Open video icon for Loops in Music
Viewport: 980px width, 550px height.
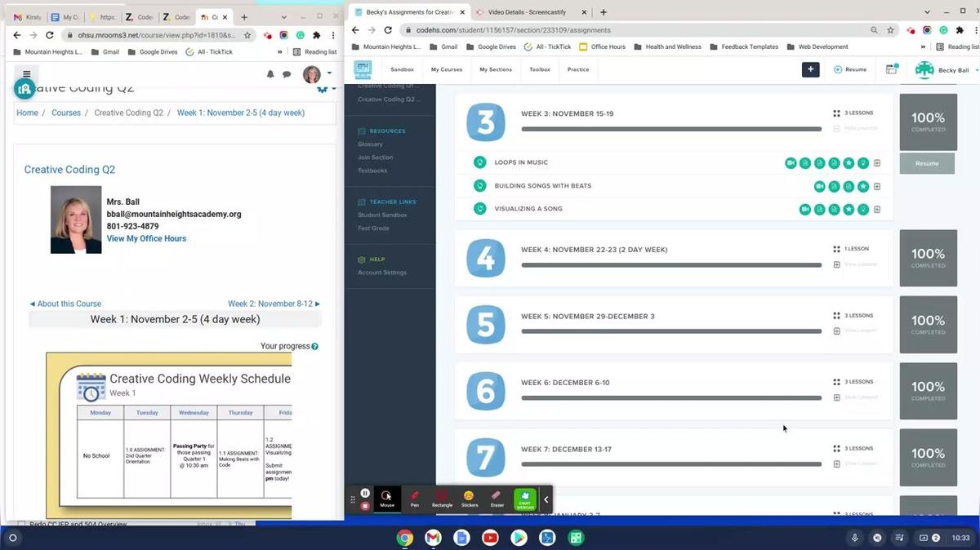tap(791, 163)
